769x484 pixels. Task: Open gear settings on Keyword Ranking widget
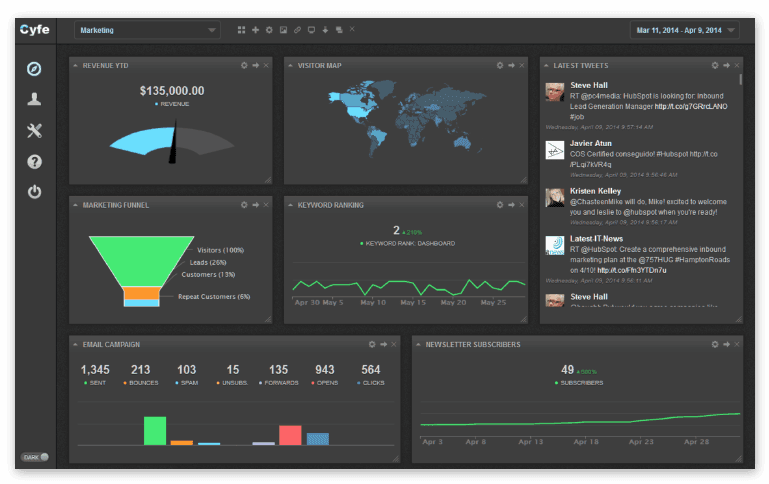click(x=500, y=205)
